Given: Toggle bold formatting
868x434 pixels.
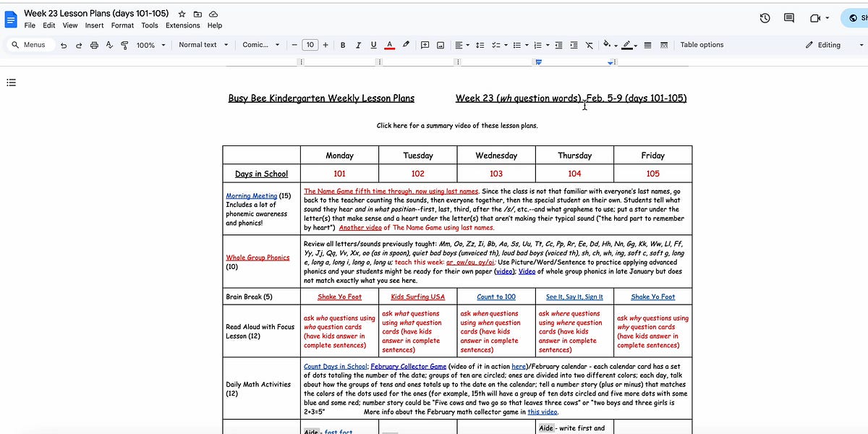Looking at the screenshot, I should [x=343, y=45].
